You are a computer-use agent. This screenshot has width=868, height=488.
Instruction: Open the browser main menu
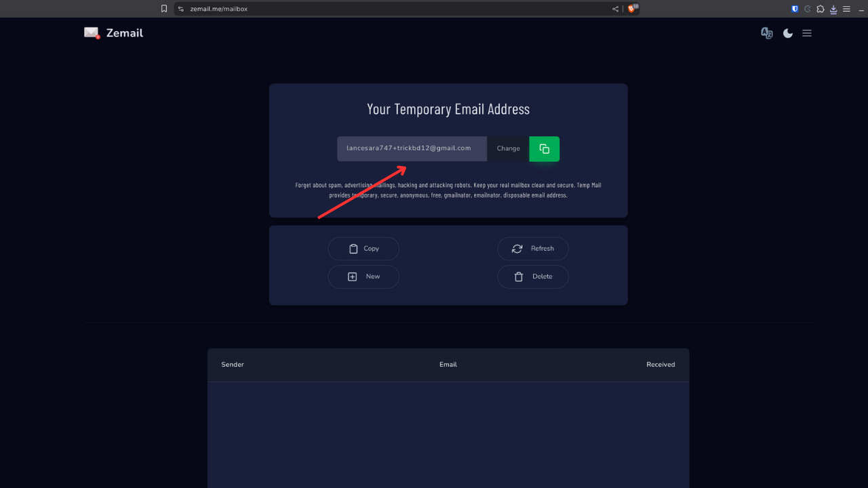coord(846,9)
